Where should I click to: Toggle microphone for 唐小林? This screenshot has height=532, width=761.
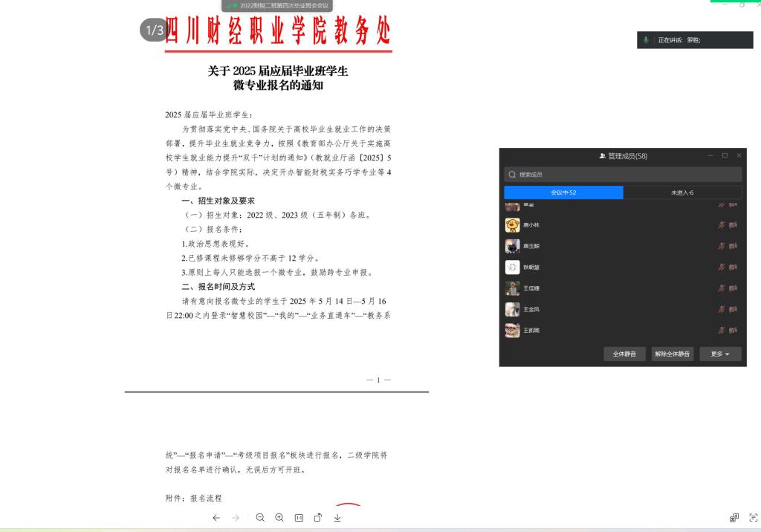click(x=721, y=225)
